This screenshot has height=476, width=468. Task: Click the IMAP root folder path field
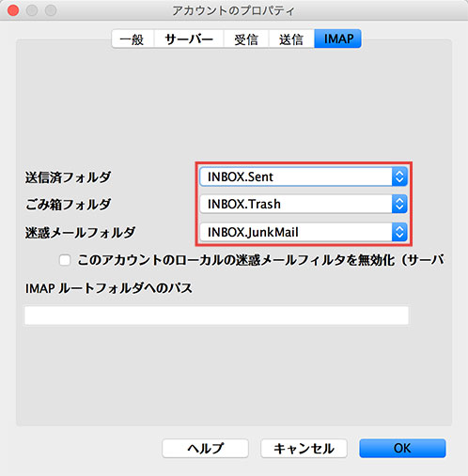point(216,315)
